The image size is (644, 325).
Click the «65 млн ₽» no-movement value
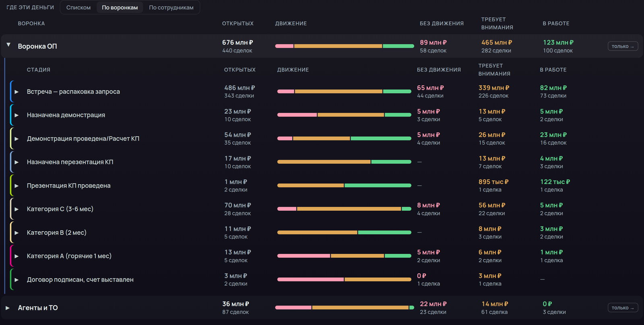(430, 88)
